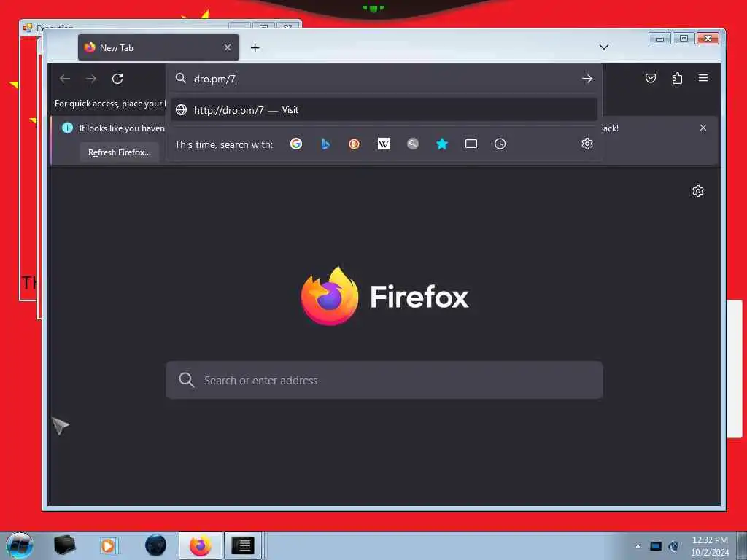Click the magnifier icon in the address bar

tap(181, 78)
